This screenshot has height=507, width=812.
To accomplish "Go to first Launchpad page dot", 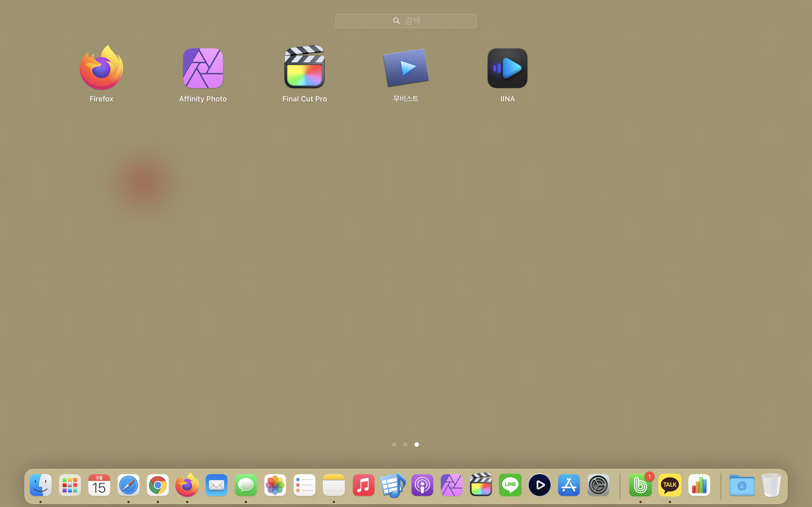I will coord(394,444).
